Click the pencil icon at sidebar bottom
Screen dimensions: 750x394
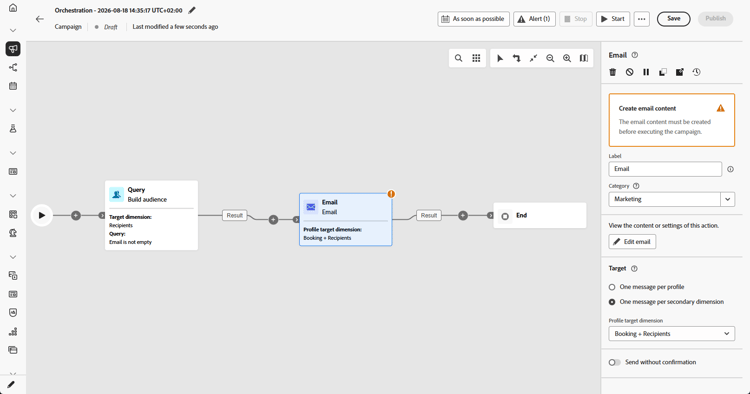click(x=11, y=384)
